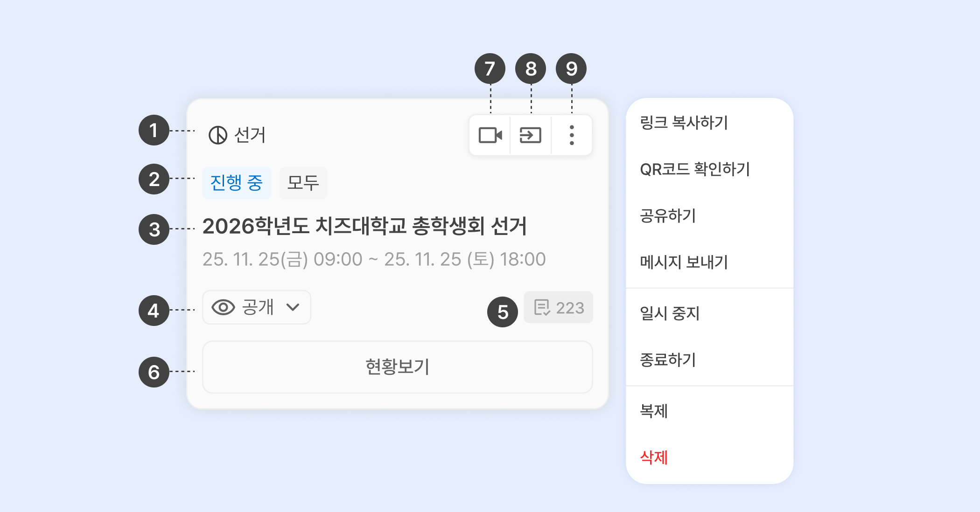Click the 선거 category label
Viewport: 980px width, 512px height.
(x=250, y=135)
